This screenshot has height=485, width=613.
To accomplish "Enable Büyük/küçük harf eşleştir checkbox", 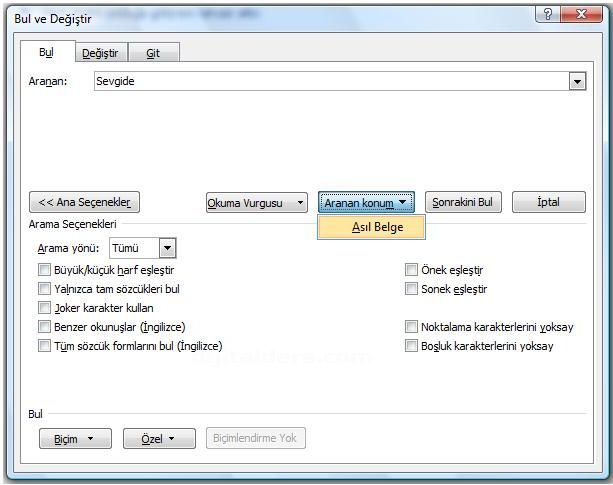I will coord(44,270).
